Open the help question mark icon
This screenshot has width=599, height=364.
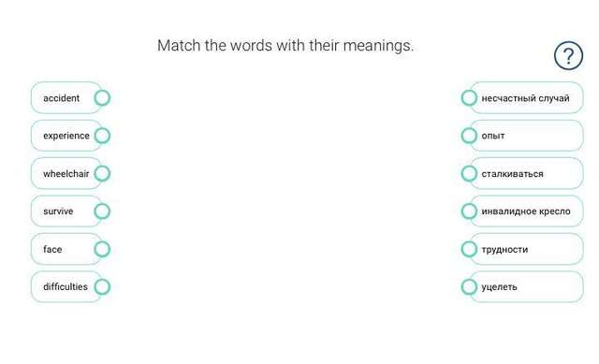pos(568,56)
